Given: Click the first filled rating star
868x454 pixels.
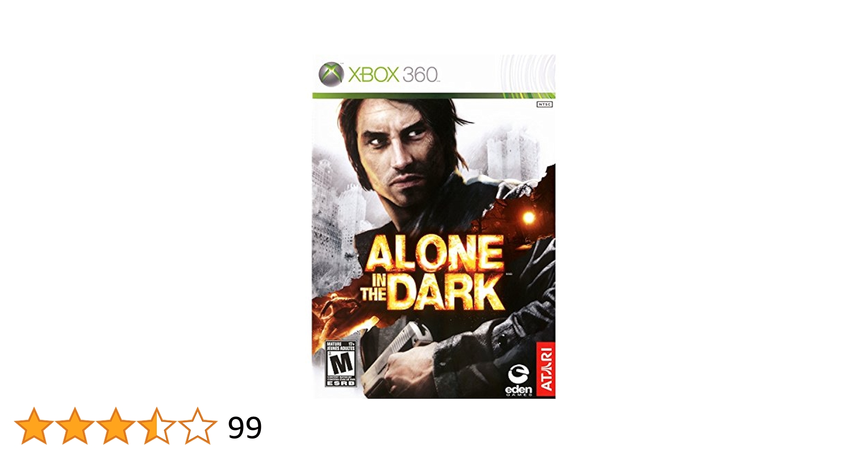Looking at the screenshot, I should click(34, 426).
